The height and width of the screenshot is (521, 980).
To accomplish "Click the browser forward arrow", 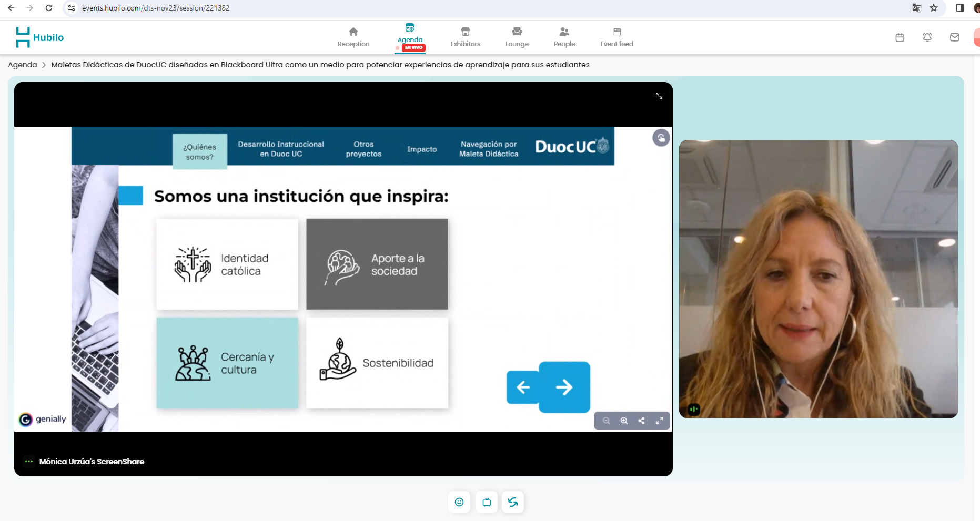I will pyautogui.click(x=30, y=8).
